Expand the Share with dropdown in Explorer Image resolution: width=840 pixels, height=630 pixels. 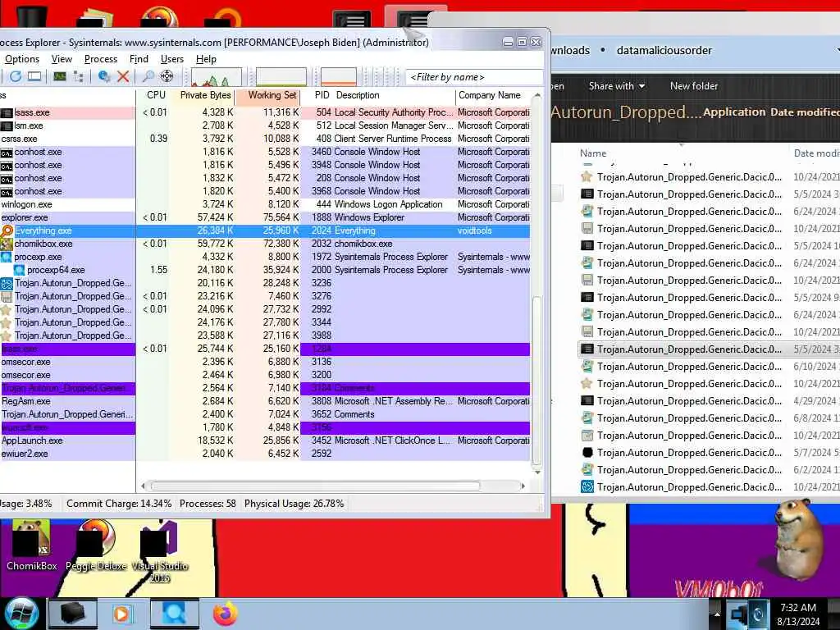click(617, 85)
